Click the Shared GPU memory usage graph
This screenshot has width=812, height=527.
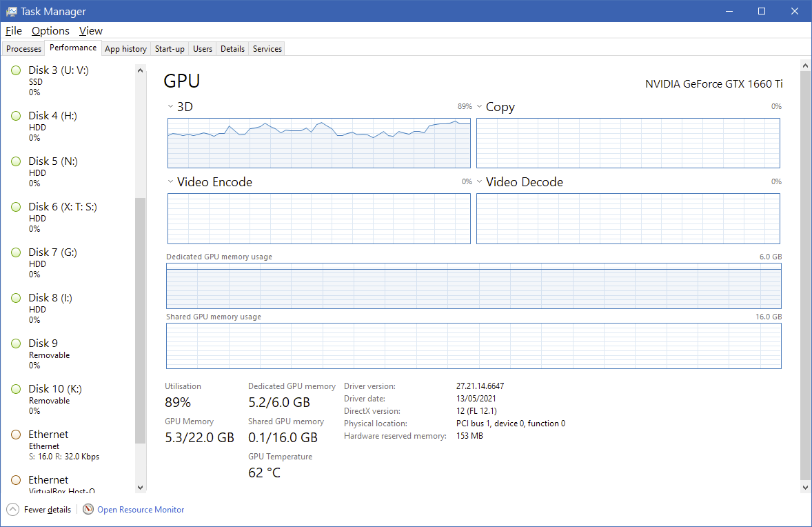point(474,346)
